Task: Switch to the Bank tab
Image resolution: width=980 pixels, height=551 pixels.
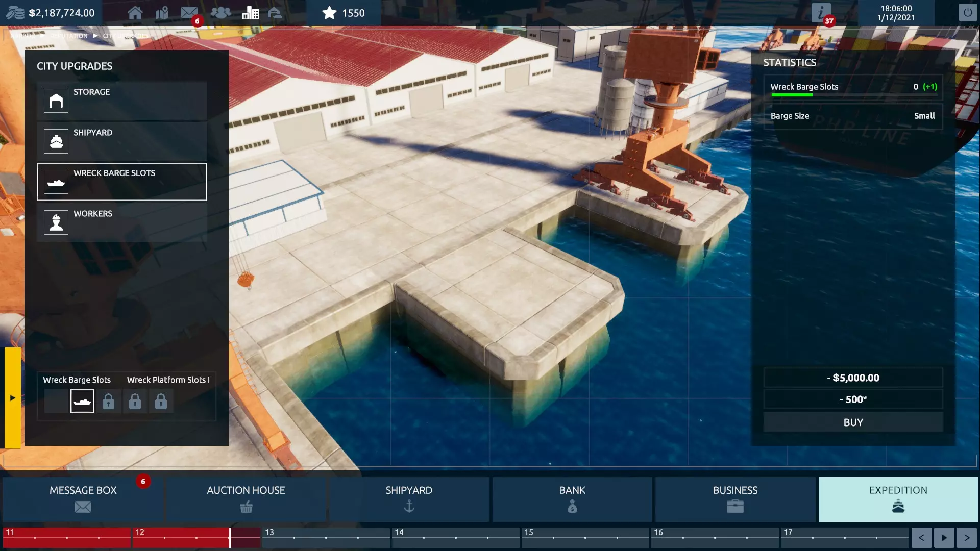Action: tap(572, 498)
